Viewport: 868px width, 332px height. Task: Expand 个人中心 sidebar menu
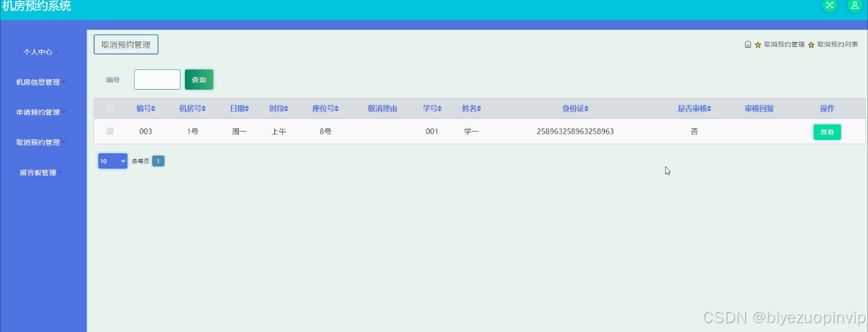tap(40, 52)
